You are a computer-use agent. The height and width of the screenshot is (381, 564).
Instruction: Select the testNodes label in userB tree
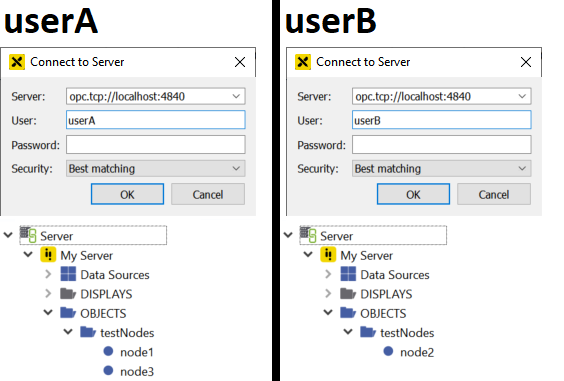click(407, 332)
